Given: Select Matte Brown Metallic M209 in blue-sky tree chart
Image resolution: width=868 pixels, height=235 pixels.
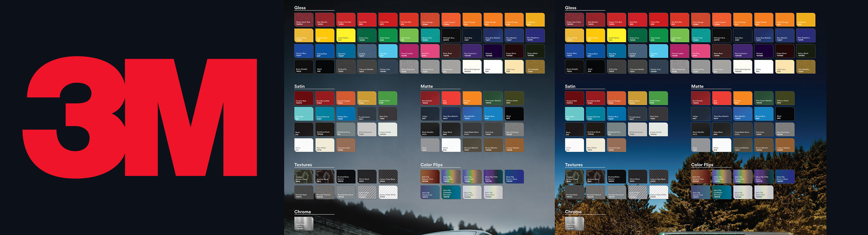Looking at the screenshot, I should [764, 145].
